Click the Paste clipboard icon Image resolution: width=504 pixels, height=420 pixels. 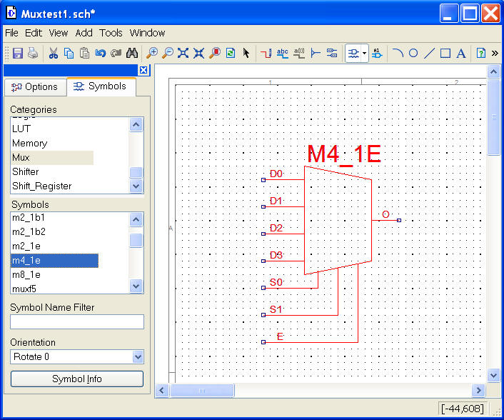point(84,53)
